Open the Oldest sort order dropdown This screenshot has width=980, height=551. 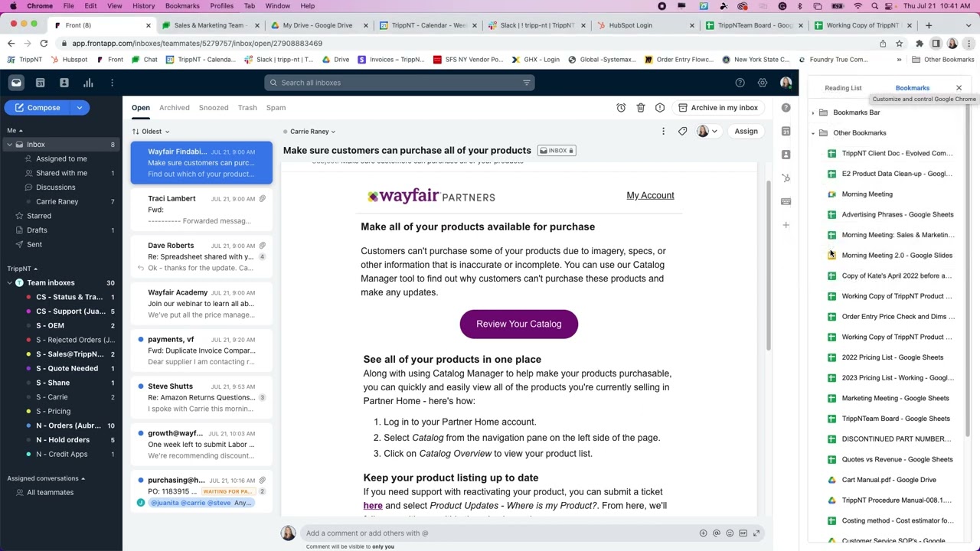151,132
